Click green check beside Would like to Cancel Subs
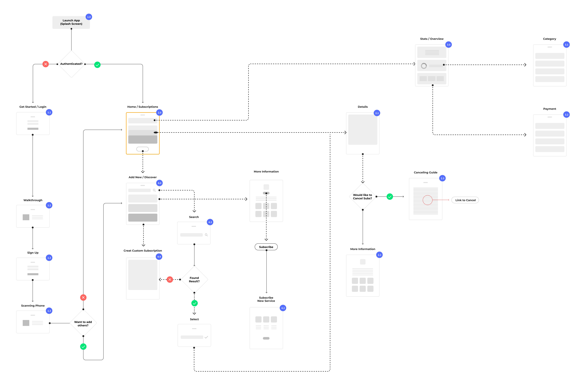 point(390,197)
